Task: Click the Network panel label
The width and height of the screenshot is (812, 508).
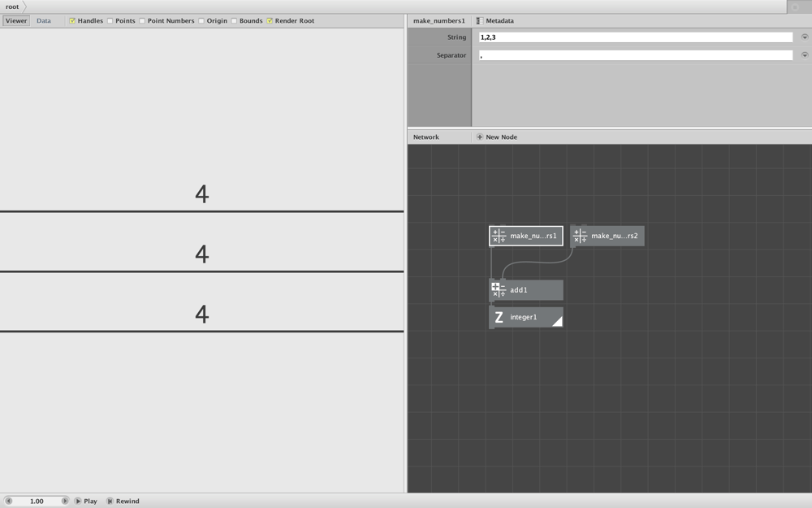Action: coord(425,137)
